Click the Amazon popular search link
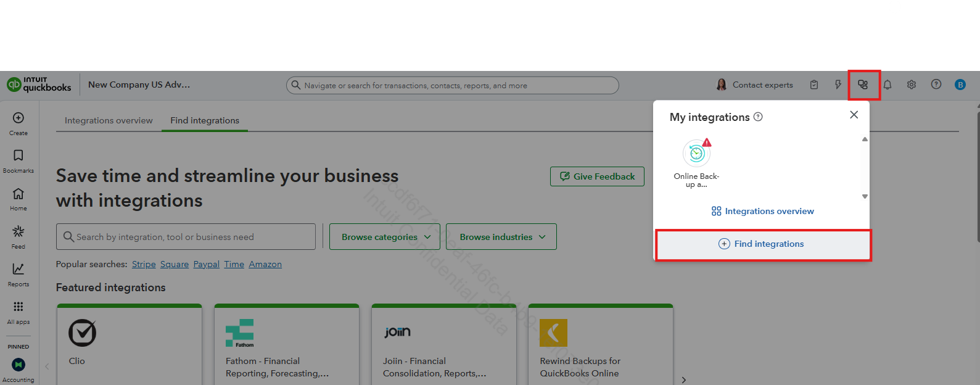Image resolution: width=980 pixels, height=385 pixels. click(265, 264)
